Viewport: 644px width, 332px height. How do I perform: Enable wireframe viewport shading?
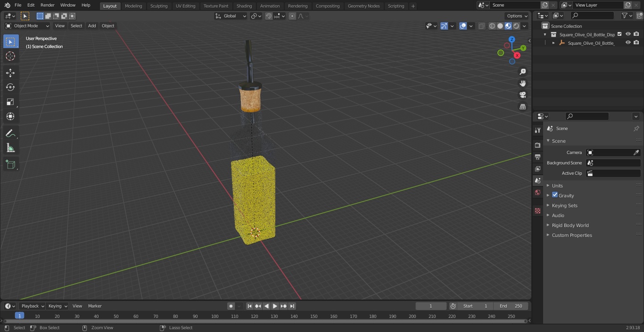pos(492,26)
